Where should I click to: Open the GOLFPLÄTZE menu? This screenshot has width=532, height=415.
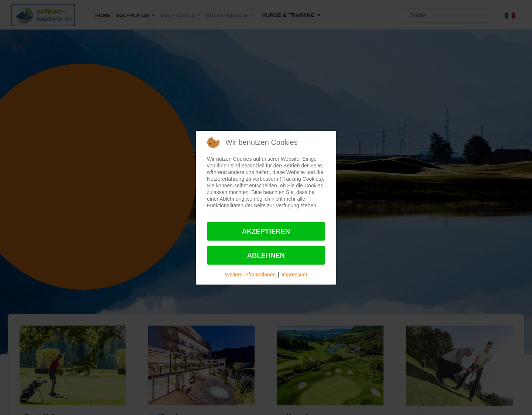click(132, 16)
